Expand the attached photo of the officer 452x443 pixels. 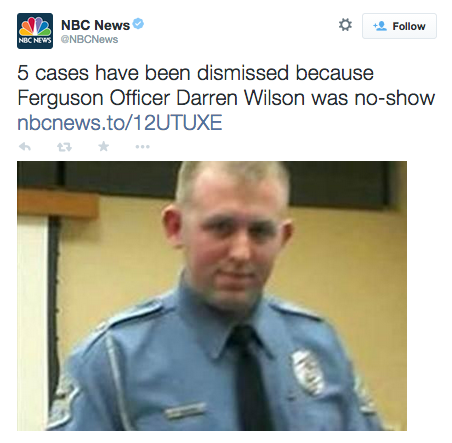pyautogui.click(x=212, y=296)
